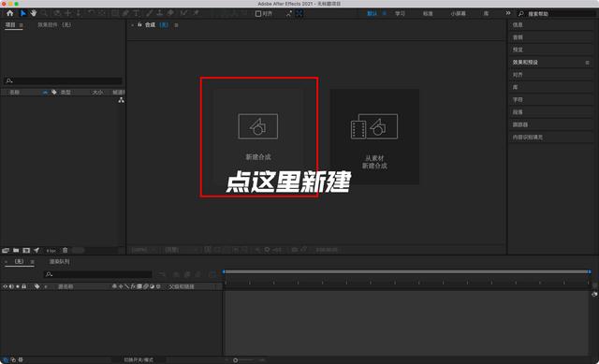Viewport: 599px width, 364px height.
Task: Open the viewer resolution dropdown
Action: 181,250
